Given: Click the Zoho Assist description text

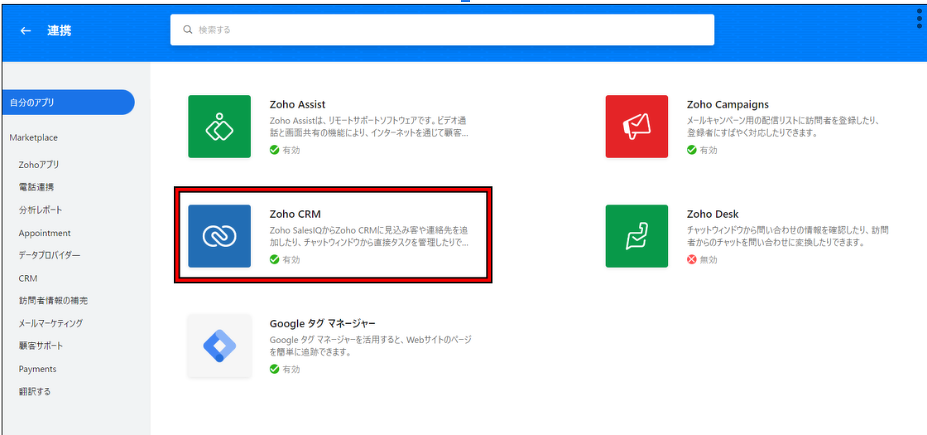Looking at the screenshot, I should tap(370, 127).
